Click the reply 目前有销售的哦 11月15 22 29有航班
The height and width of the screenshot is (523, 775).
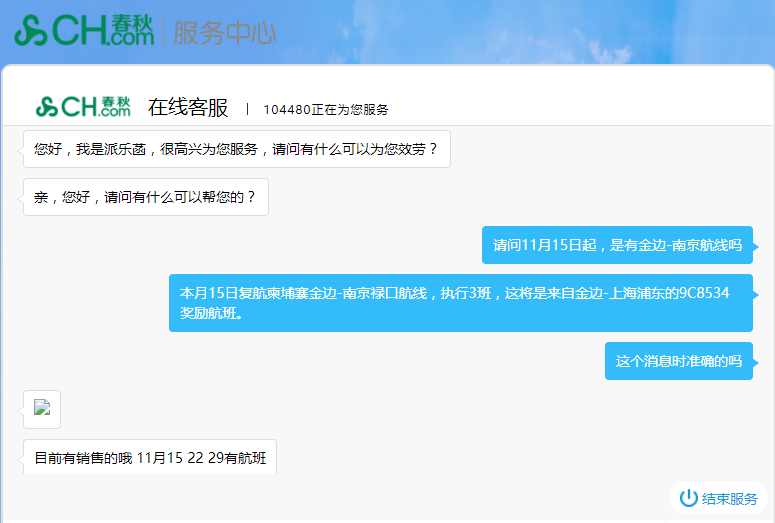coord(150,457)
